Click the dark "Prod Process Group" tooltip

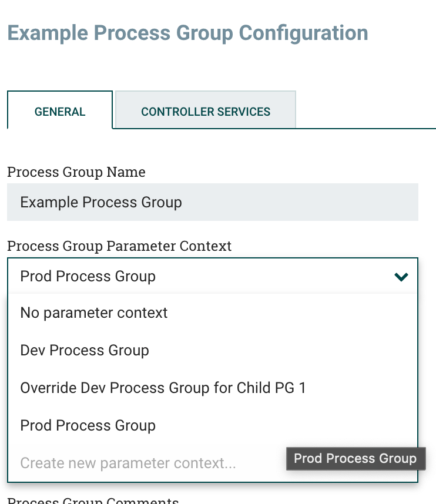[355, 458]
